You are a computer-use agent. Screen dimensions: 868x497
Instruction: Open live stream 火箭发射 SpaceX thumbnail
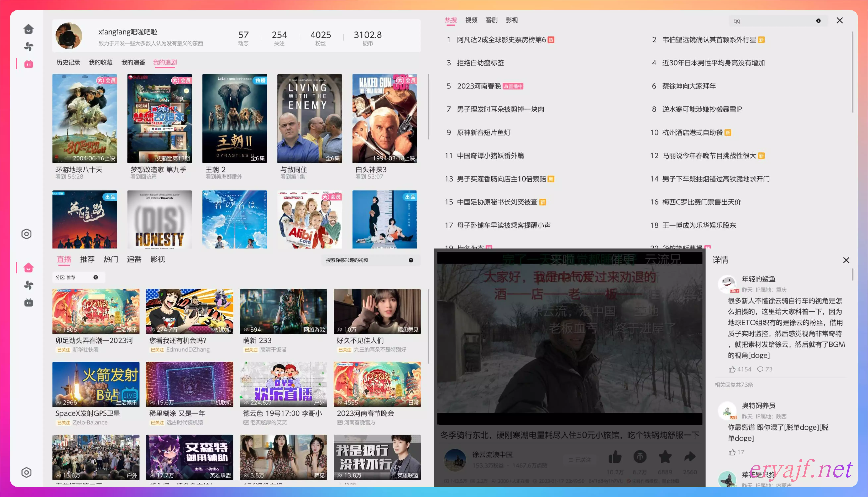[96, 384]
